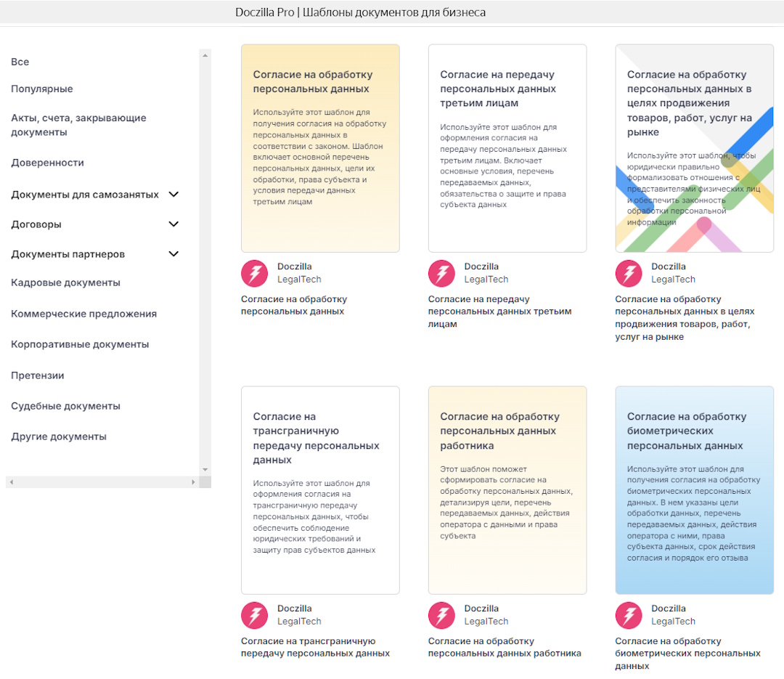Open Кадровые документы category
The width and height of the screenshot is (784, 679).
tap(65, 283)
